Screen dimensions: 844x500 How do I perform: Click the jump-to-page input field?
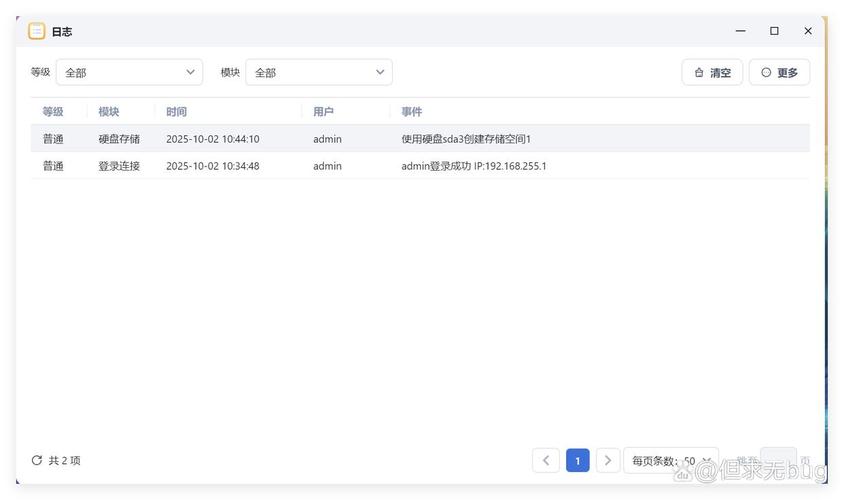pos(778,461)
